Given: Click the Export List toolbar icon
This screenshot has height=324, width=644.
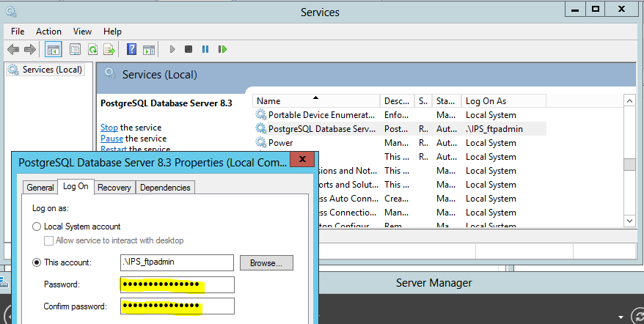Looking at the screenshot, I should 109,49.
